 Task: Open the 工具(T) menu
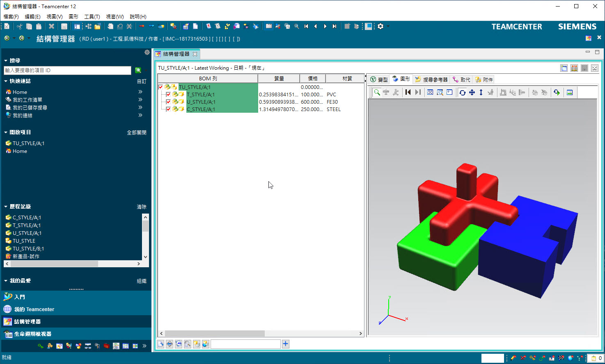point(92,16)
